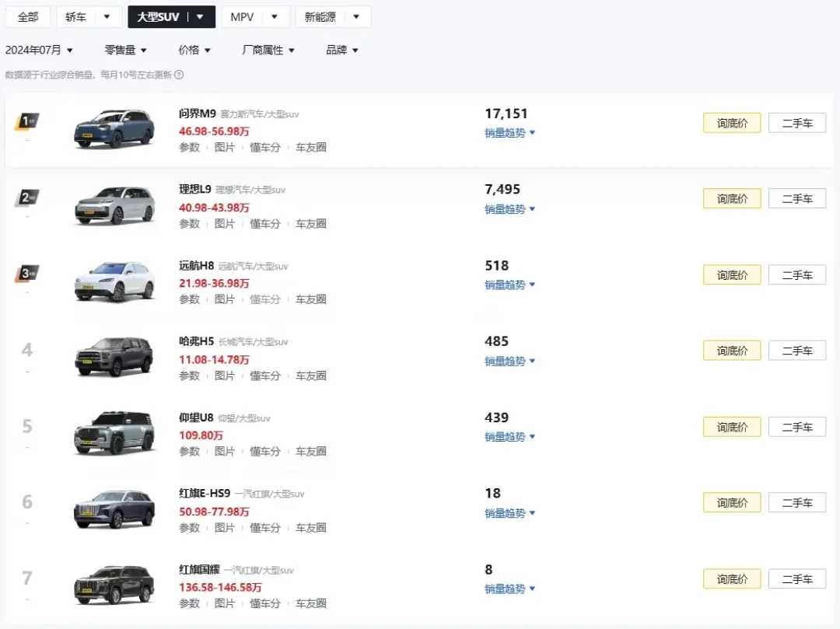
Task: Click the 7,495 sales figure
Action: [502, 189]
